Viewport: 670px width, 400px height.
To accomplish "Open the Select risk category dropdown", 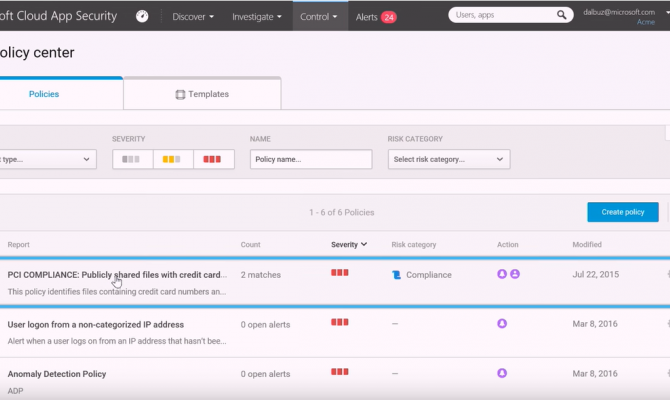I will click(x=449, y=159).
